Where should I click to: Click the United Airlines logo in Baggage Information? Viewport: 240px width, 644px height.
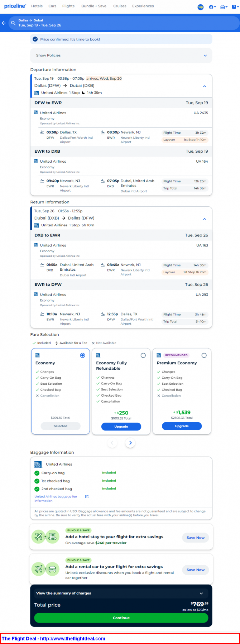coord(38,464)
